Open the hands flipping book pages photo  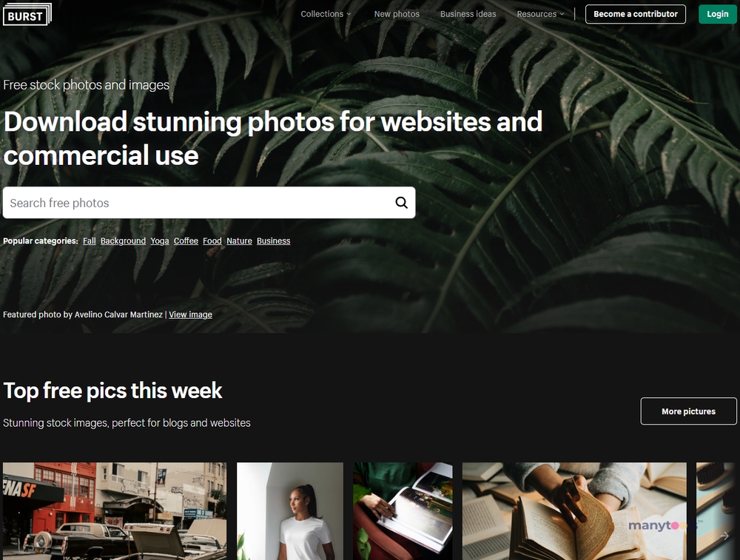click(x=574, y=511)
